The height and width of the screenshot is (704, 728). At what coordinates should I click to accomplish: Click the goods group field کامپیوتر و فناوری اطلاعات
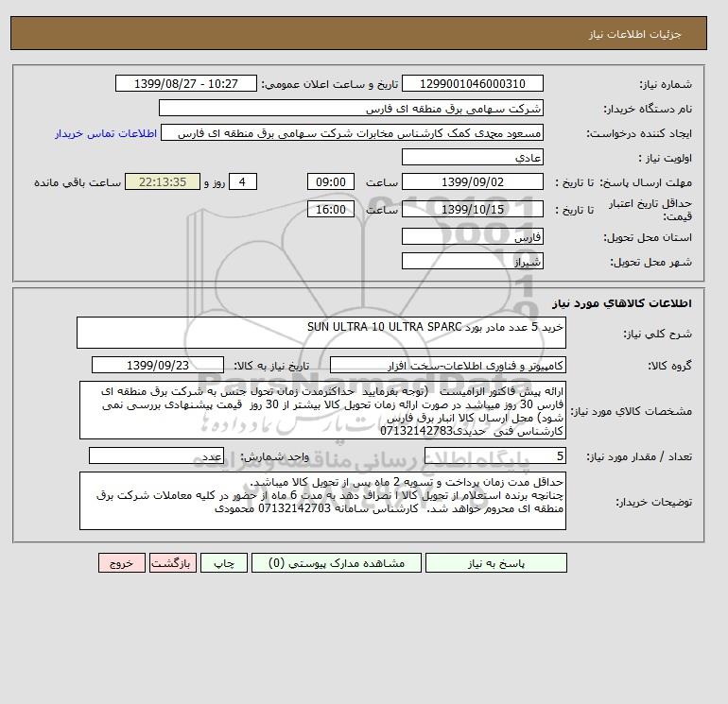(x=447, y=365)
